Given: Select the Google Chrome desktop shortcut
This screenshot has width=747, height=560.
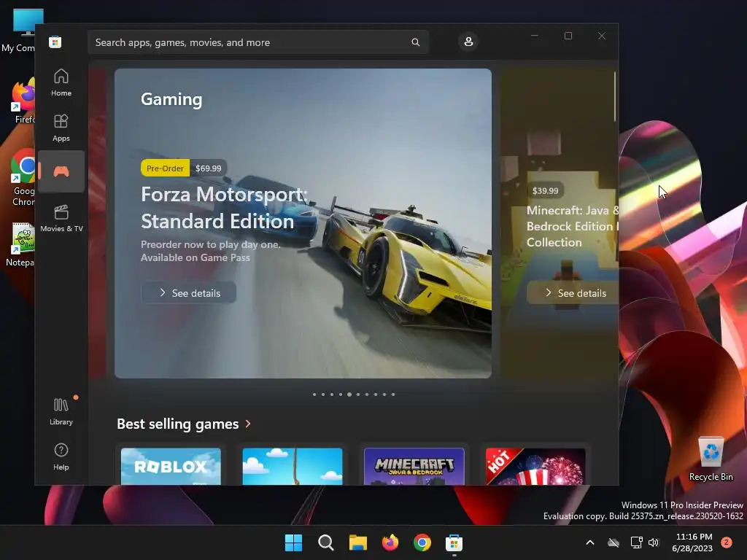Looking at the screenshot, I should tap(24, 177).
